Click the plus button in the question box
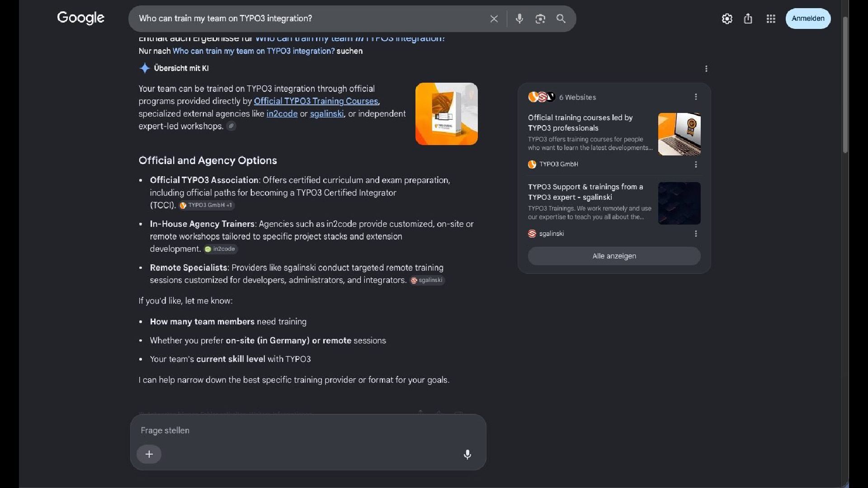868x488 pixels. tap(149, 454)
